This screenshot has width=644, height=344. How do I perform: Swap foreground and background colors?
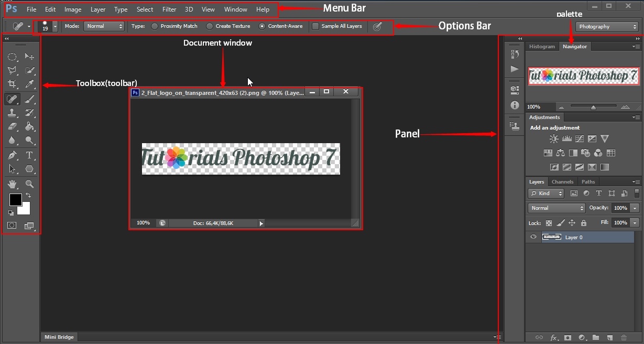[28, 195]
